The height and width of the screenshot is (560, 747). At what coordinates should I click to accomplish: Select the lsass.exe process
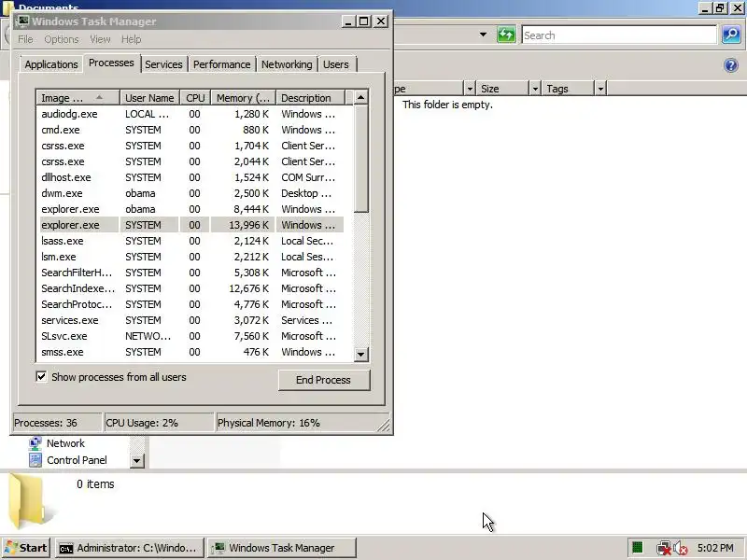(x=191, y=241)
